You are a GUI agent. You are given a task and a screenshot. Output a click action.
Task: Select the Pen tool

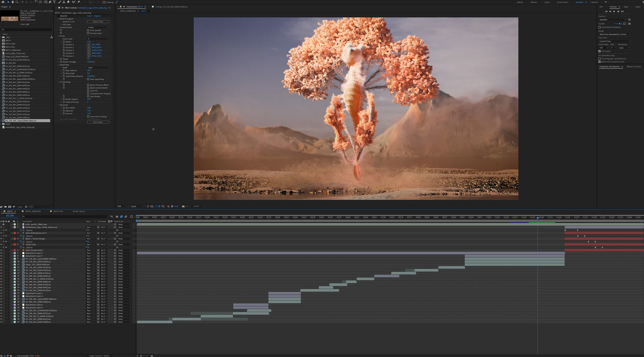50,2
